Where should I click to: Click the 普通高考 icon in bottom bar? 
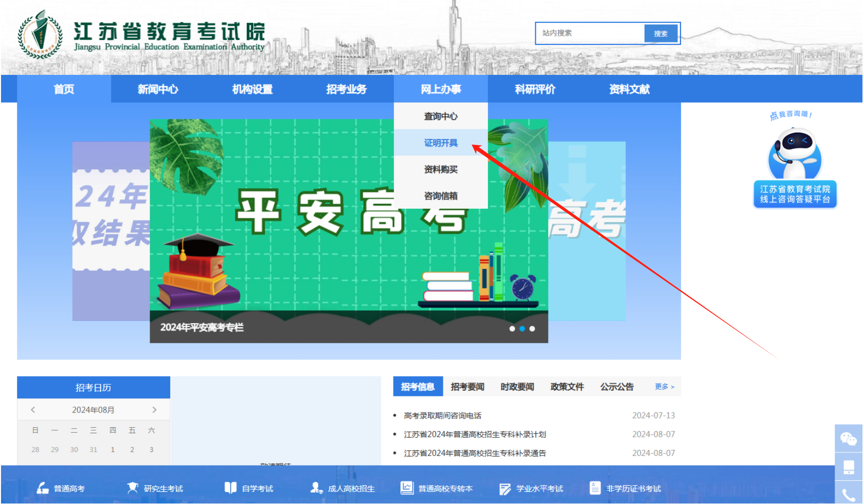[42, 488]
